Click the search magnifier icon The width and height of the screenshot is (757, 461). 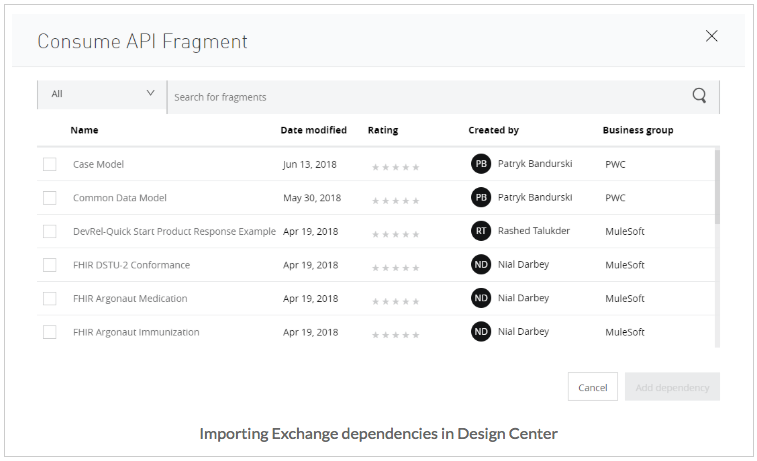[x=699, y=96]
